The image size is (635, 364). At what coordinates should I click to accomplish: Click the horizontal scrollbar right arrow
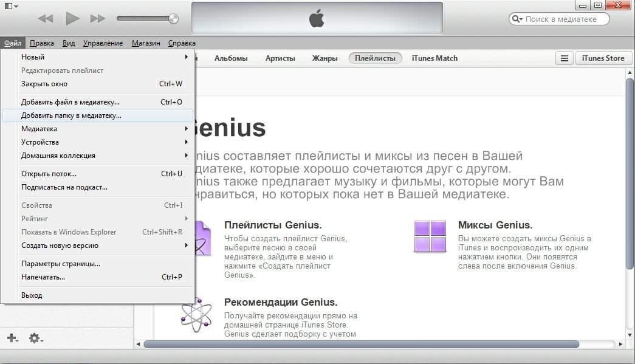tap(621, 344)
